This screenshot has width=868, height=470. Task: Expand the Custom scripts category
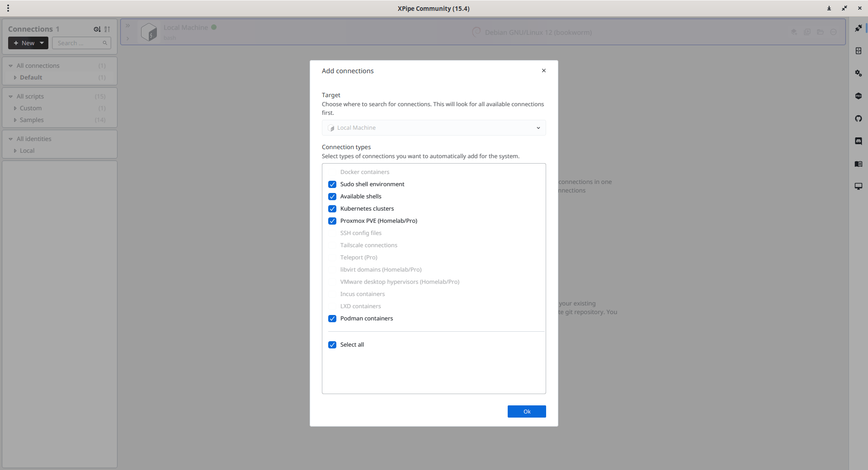coord(15,108)
